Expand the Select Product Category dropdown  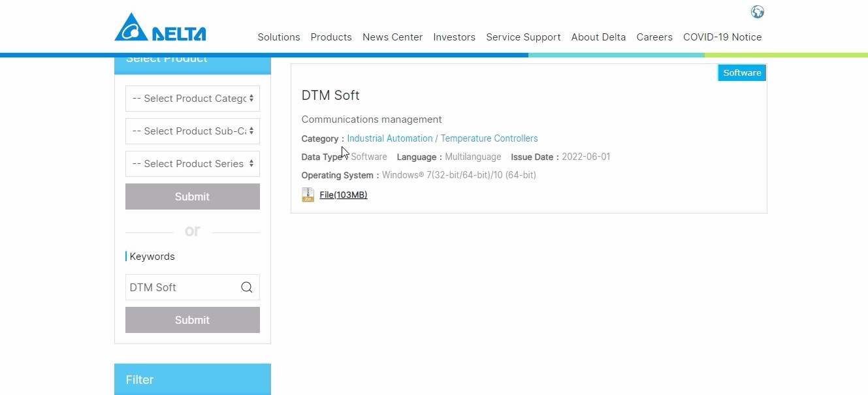[x=193, y=99]
